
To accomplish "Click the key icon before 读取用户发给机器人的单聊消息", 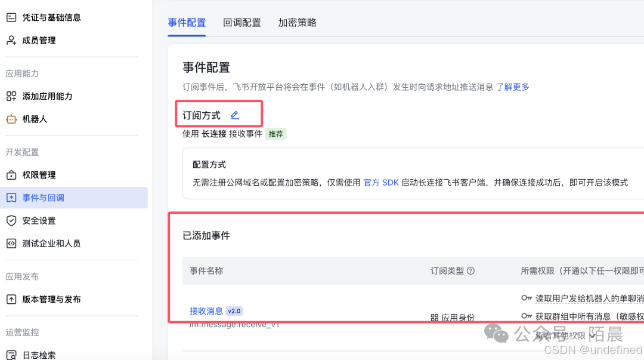I will [526, 298].
